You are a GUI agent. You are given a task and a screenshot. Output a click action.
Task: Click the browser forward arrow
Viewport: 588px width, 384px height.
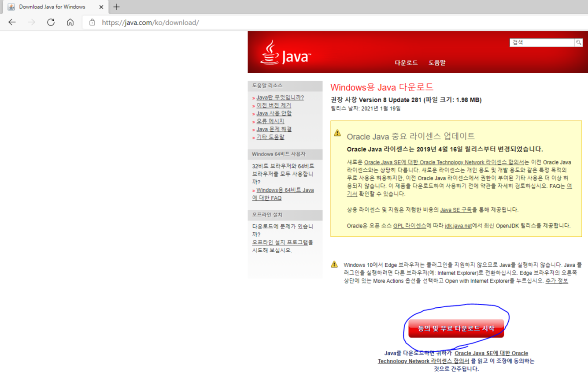(x=31, y=22)
